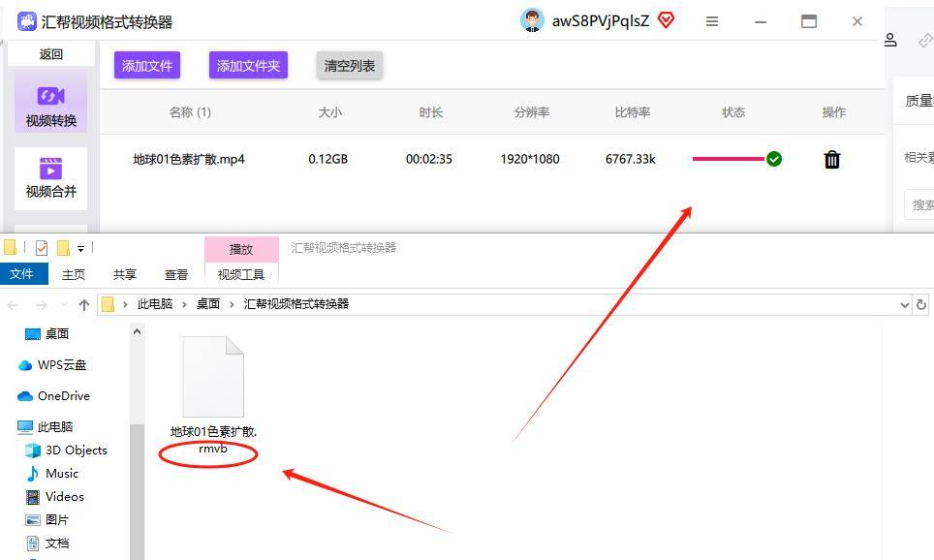Delete 地球01色素扩散.mp4 with trash icon
Image resolution: width=934 pixels, height=560 pixels.
[x=832, y=159]
